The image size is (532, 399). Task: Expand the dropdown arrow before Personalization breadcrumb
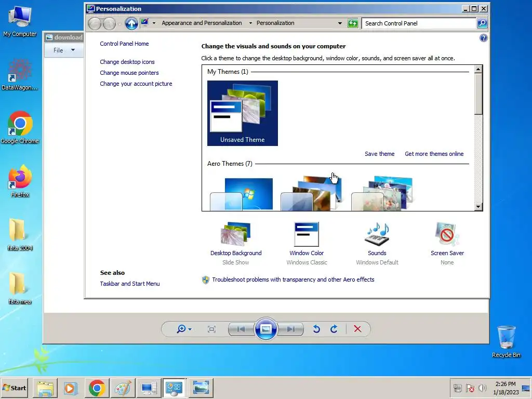coord(250,23)
